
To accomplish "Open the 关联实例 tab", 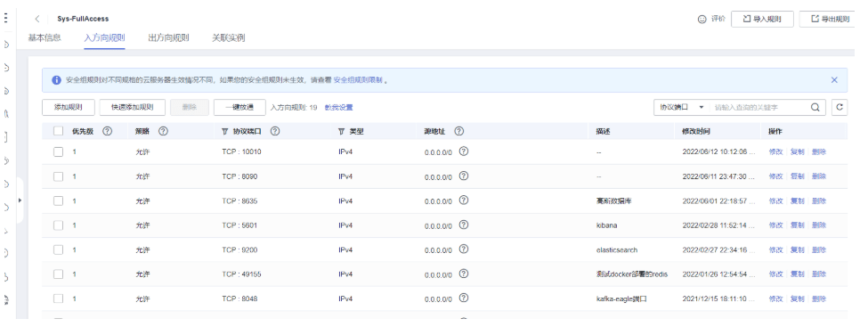I will (x=228, y=37).
